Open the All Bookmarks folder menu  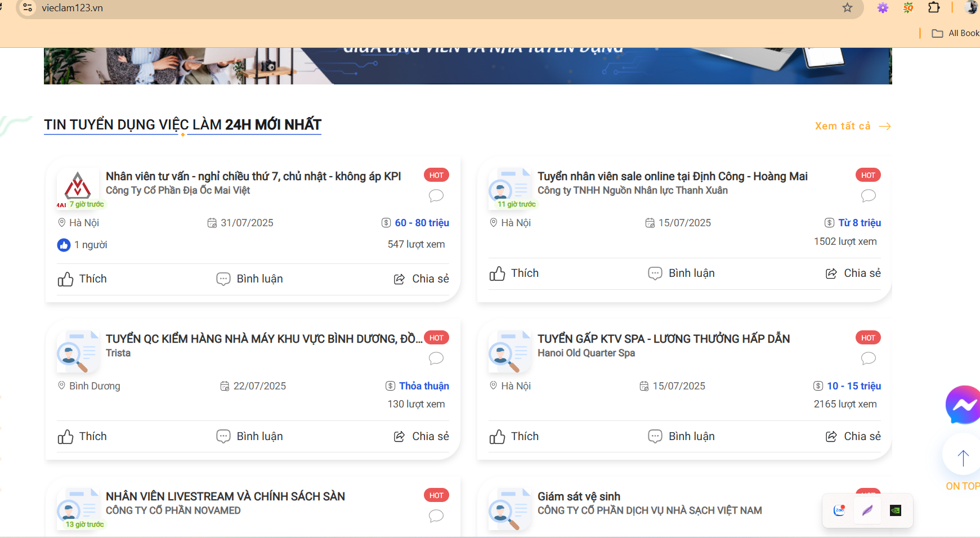(x=955, y=33)
